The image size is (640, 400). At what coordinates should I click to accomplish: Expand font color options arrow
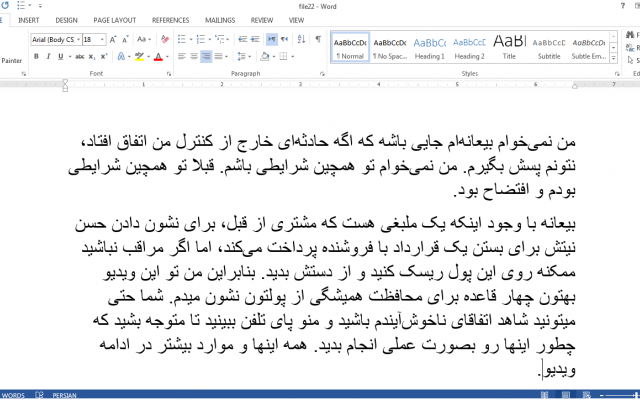pos(167,56)
